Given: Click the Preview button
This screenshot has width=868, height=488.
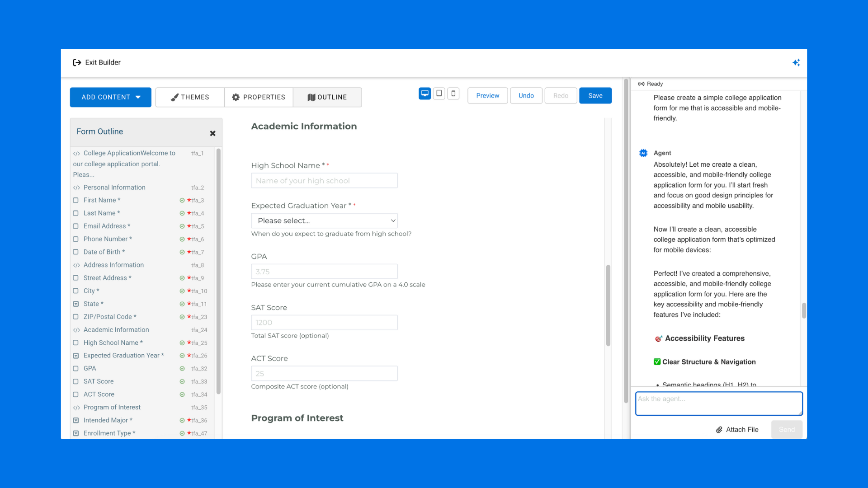Looking at the screenshot, I should point(487,96).
